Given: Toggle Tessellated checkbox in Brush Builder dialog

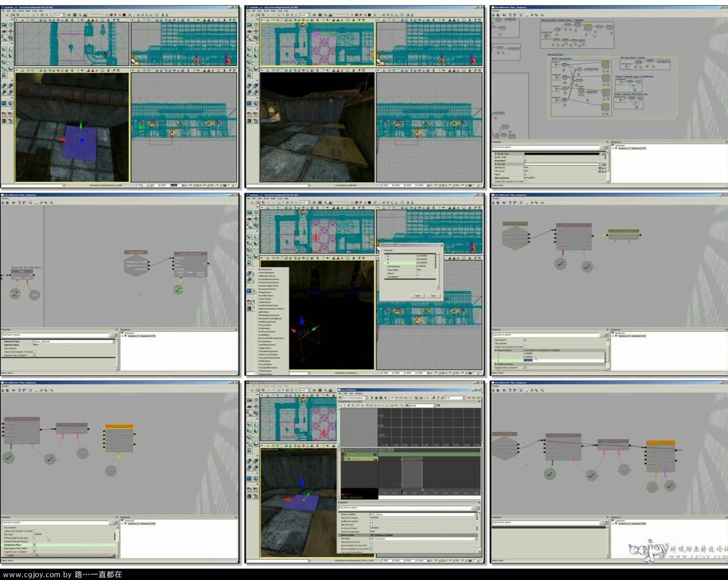Looking at the screenshot, I should click(x=417, y=277).
